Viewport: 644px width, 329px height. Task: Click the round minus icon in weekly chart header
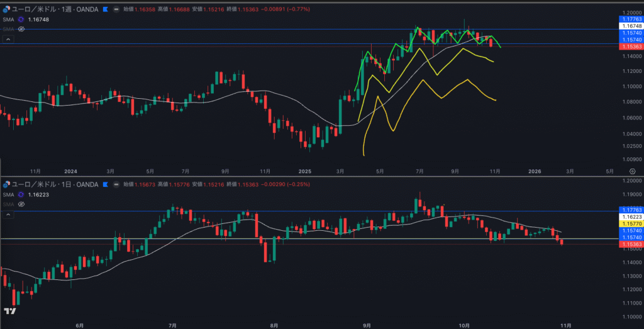click(118, 9)
